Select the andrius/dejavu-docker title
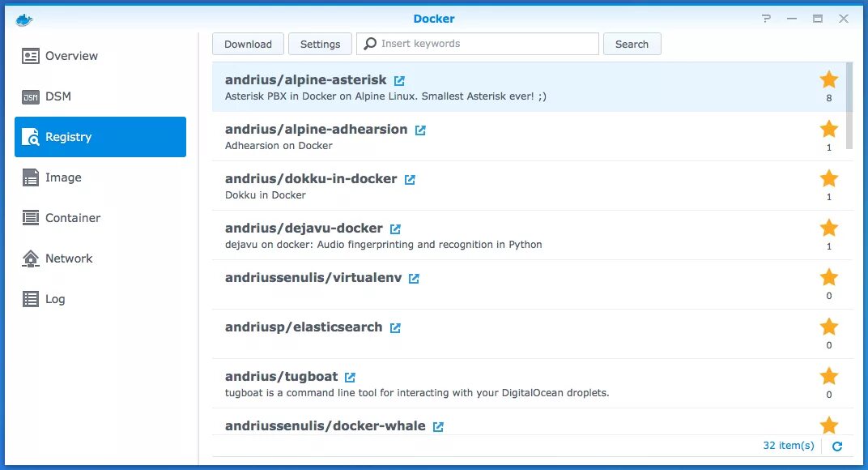 [304, 228]
